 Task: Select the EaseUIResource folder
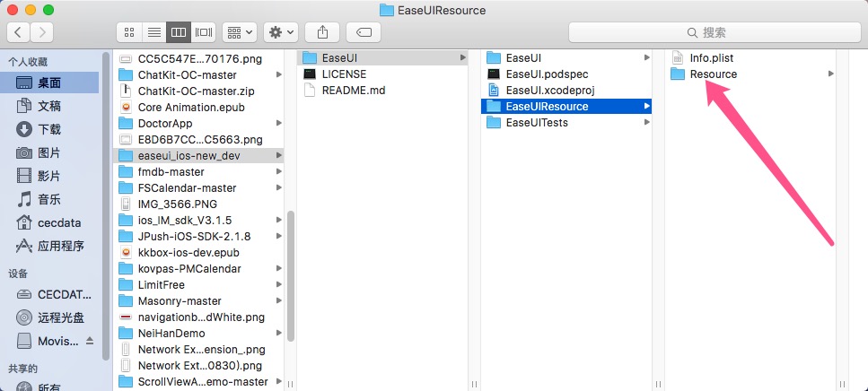(566, 106)
